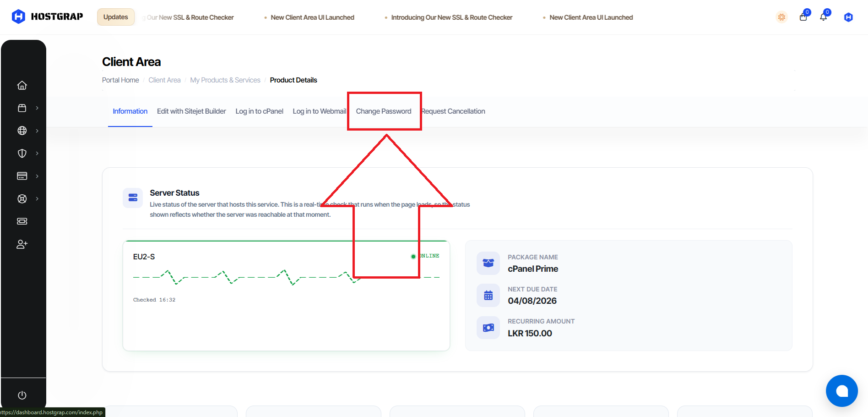This screenshot has height=417, width=868.
Task: Click the EU2-S server status graph card
Action: [x=286, y=296]
